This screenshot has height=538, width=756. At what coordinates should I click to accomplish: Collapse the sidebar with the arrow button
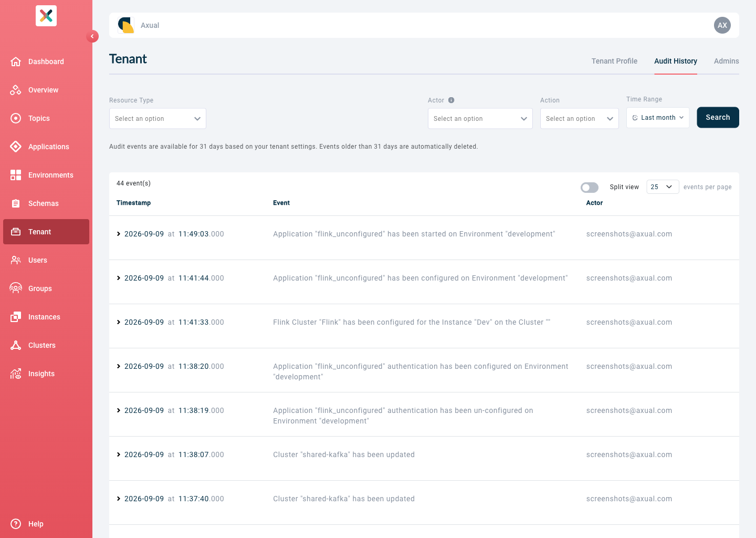coord(92,36)
